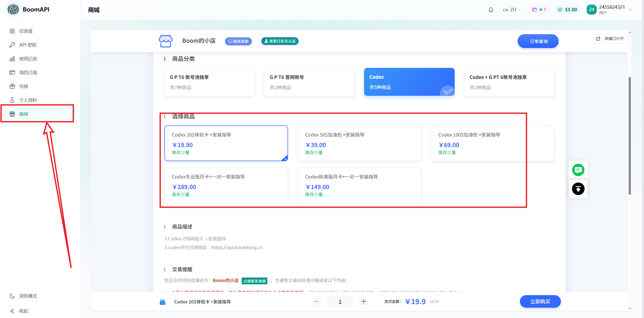Viewport: 644px width, 318px height.
Task: Click the 联系卖家 badge
Action: coord(238,41)
